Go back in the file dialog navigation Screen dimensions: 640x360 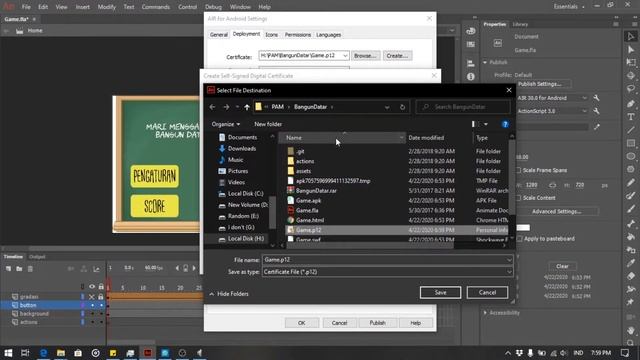click(212, 107)
